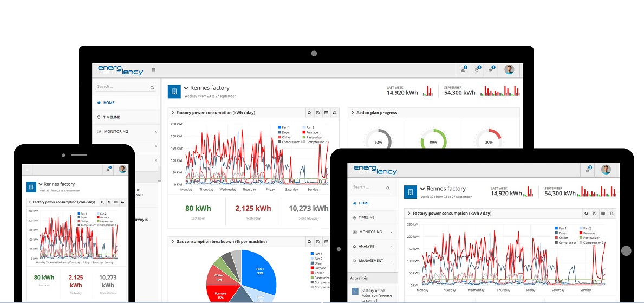Toggle Pasteurizer legend series on monitor chart
The width and height of the screenshot is (644, 303).
[x=313, y=137]
